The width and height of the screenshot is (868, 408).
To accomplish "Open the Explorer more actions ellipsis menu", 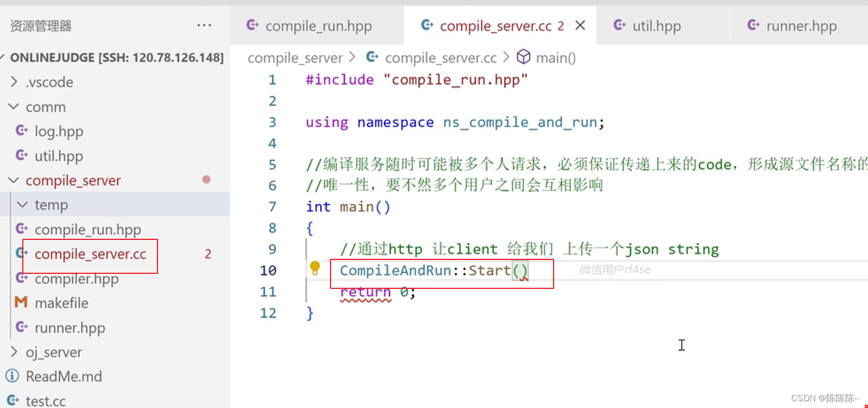I will pos(204,26).
